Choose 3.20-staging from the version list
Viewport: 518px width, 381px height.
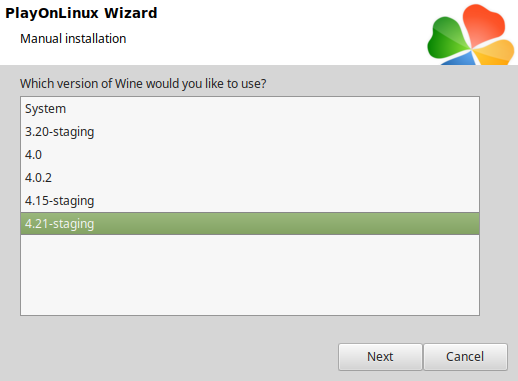click(250, 132)
